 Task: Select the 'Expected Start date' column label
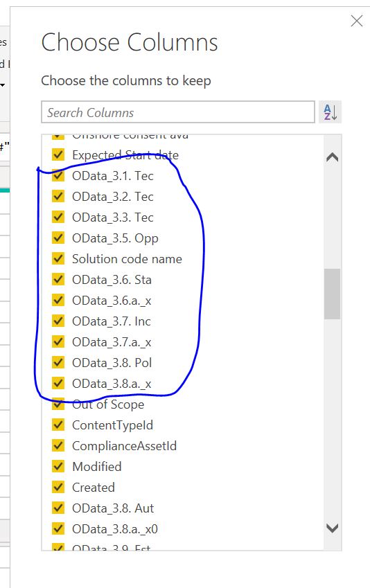pyautogui.click(x=125, y=155)
